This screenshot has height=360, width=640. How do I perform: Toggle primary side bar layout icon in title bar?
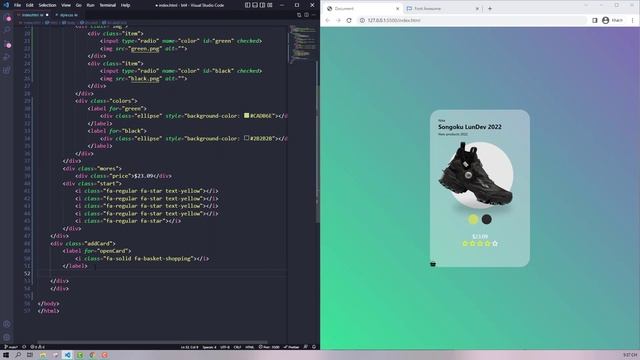coord(248,5)
